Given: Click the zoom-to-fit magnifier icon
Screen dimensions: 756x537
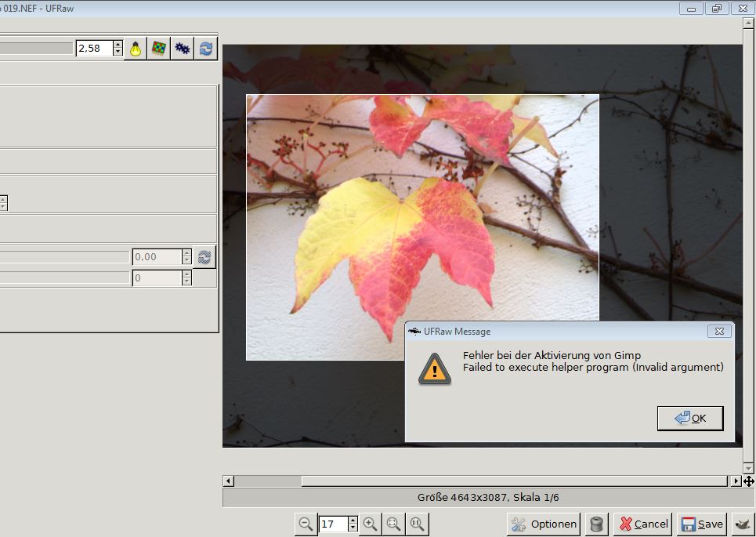Looking at the screenshot, I should pyautogui.click(x=393, y=524).
